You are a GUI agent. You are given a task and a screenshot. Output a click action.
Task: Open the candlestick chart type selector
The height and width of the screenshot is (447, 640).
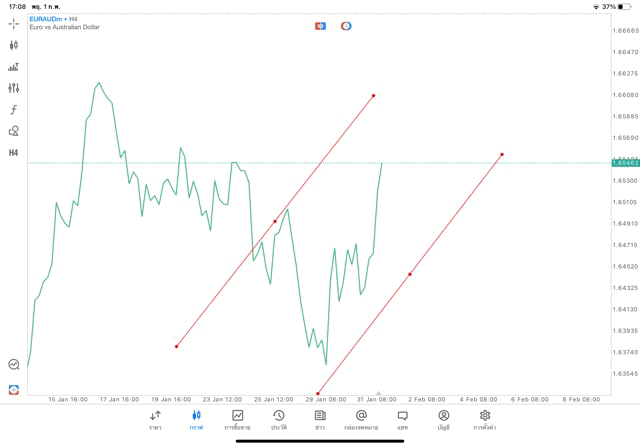(x=14, y=45)
